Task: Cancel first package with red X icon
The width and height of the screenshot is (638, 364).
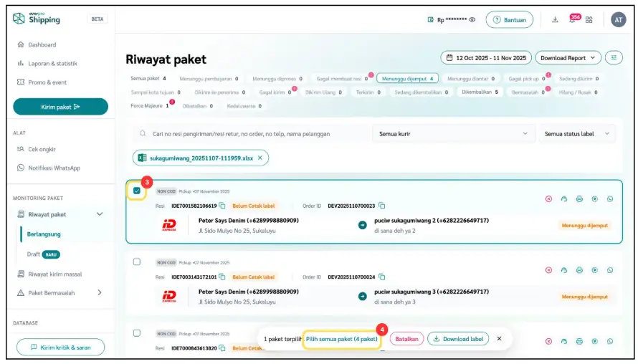Action: [548, 198]
